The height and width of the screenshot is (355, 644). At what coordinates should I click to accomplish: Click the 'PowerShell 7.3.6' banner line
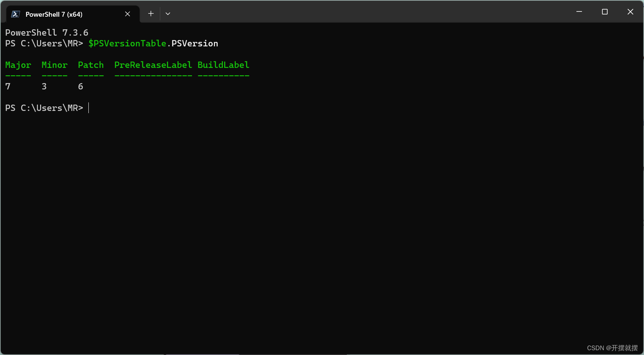click(47, 33)
